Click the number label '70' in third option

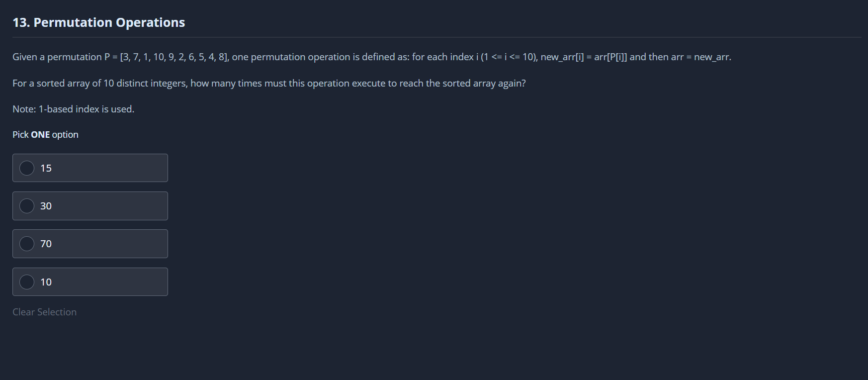(x=46, y=244)
